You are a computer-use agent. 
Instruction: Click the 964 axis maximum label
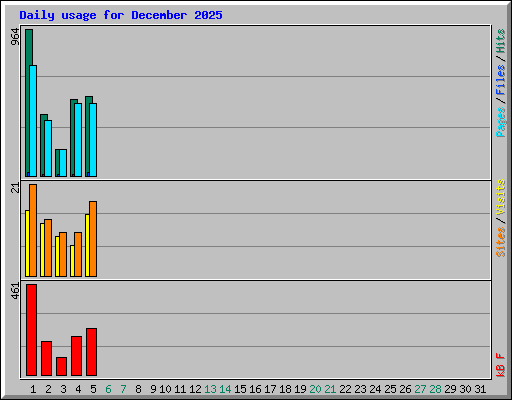pyautogui.click(x=15, y=37)
